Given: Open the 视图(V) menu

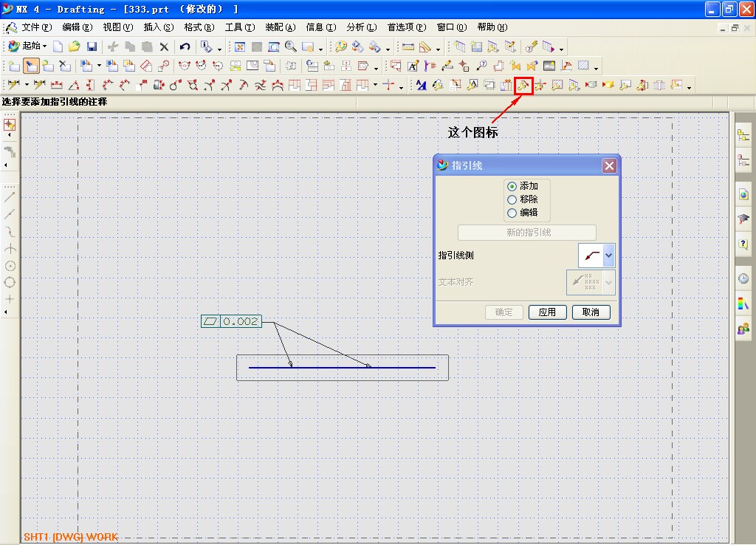Looking at the screenshot, I should click(117, 27).
